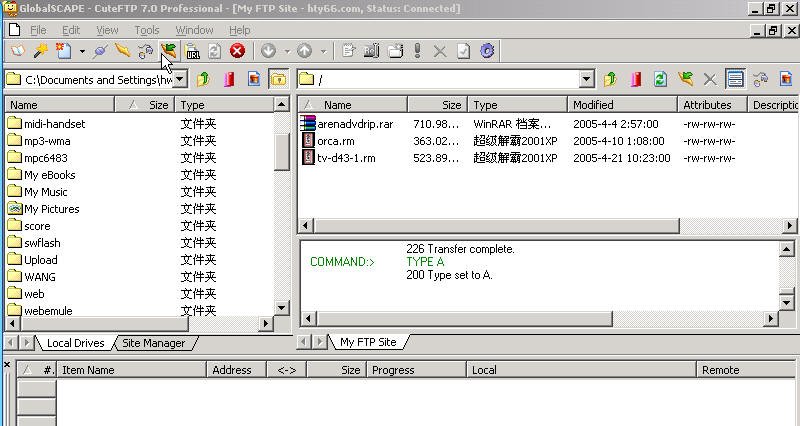This screenshot has width=800, height=426.
Task: Open the Help menu
Action: pos(239,31)
